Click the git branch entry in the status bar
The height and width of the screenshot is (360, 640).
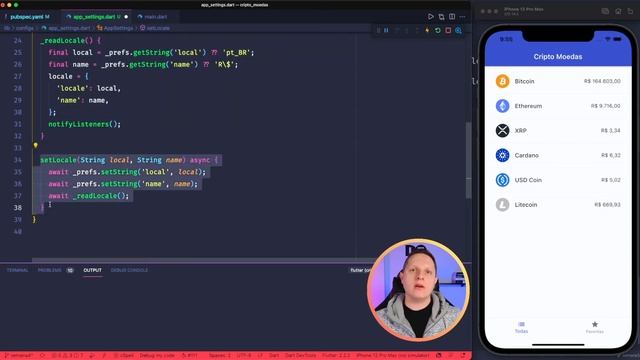tap(19, 356)
